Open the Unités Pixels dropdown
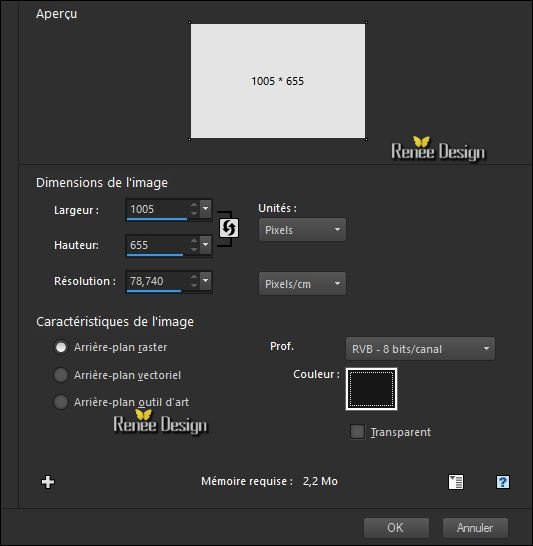The image size is (533, 546). point(302,230)
